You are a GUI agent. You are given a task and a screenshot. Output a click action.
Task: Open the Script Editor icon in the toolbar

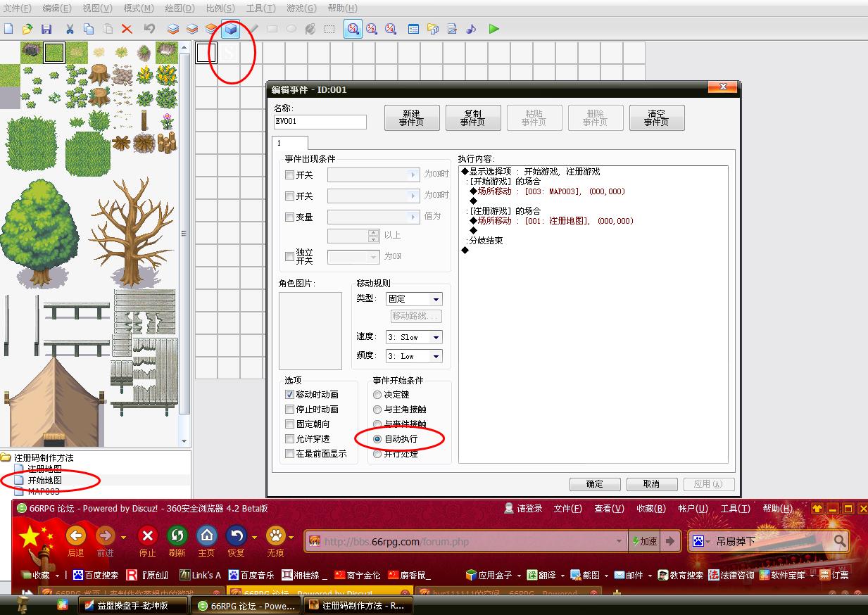point(452,29)
